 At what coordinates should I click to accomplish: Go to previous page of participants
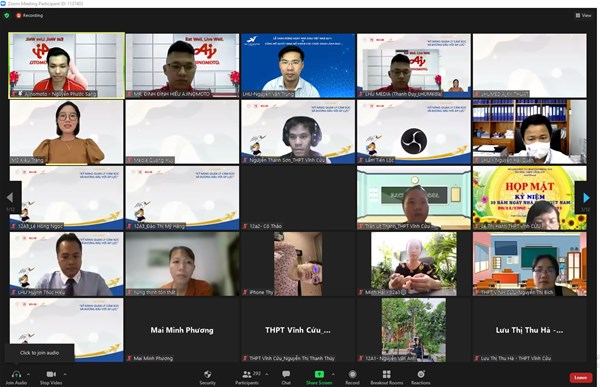pos(10,198)
